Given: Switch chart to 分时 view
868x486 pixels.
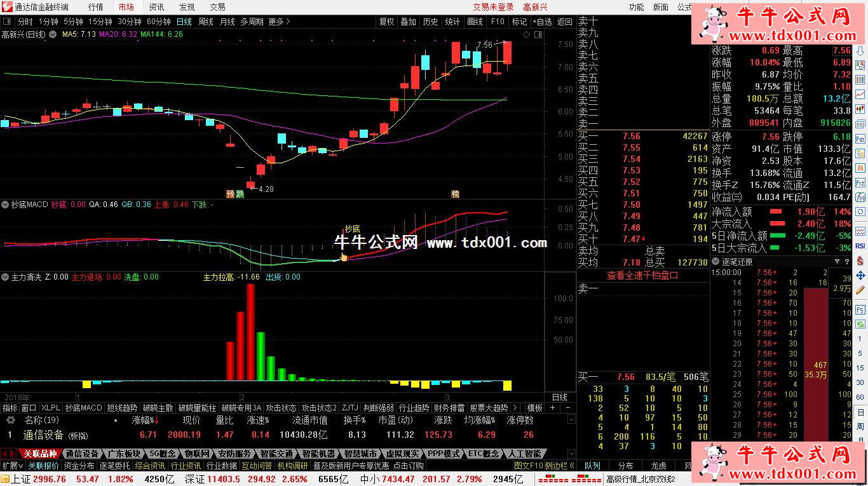Looking at the screenshot, I should 25,22.
